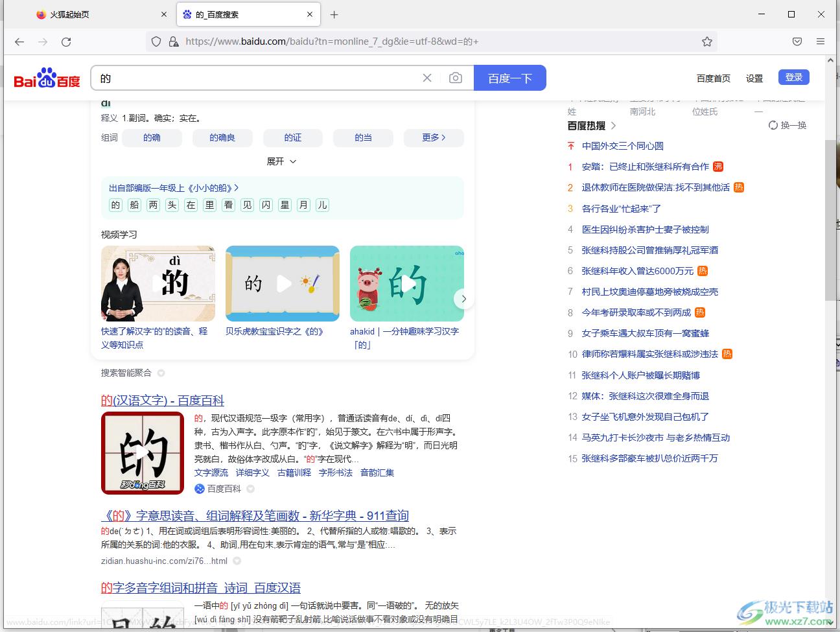The height and width of the screenshot is (632, 840).
Task: Open hot search 中国外交三个同心圆
Action: point(623,146)
